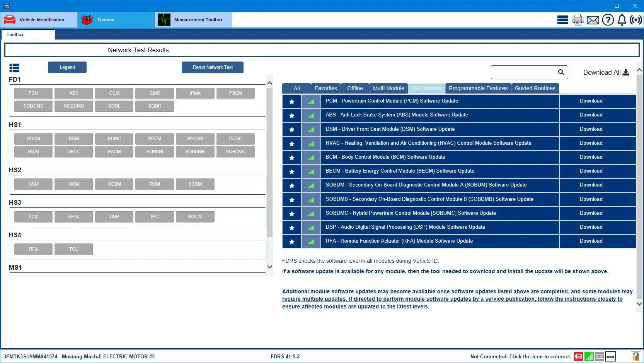Select the Toolbox sub-tab below the main tabs
Screen dimensions: 644x363
28,34
